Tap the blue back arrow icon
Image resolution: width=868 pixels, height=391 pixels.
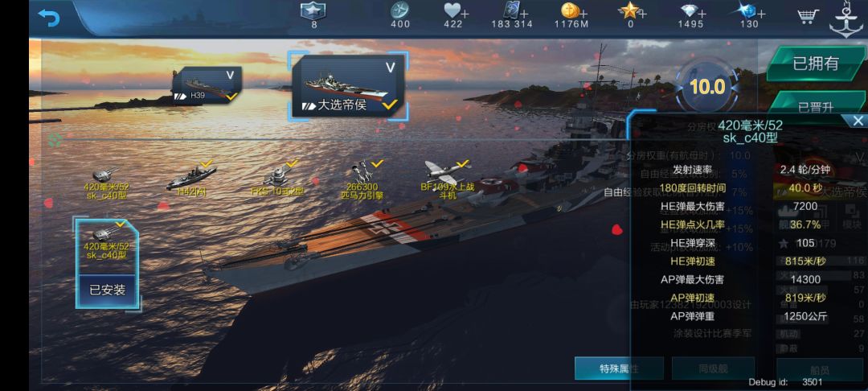[49, 19]
